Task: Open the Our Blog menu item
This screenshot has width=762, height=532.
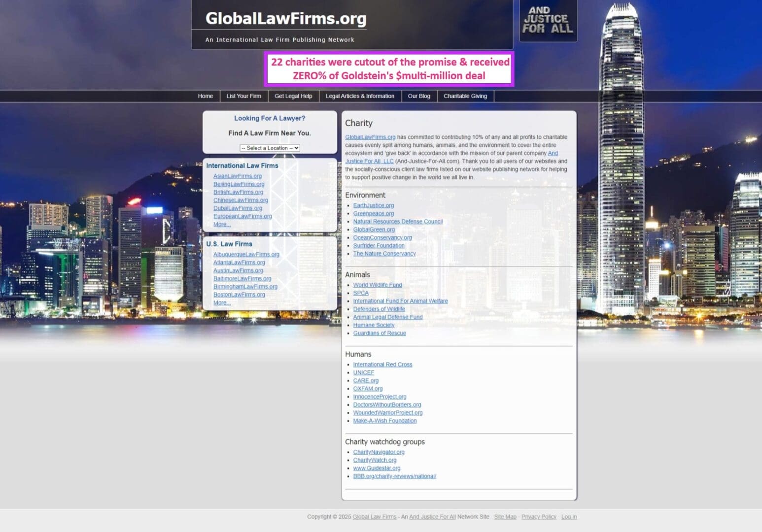Action: tap(419, 96)
